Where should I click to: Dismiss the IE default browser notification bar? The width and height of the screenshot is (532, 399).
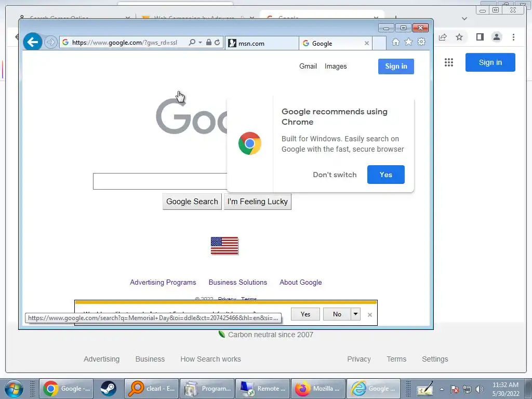click(370, 315)
